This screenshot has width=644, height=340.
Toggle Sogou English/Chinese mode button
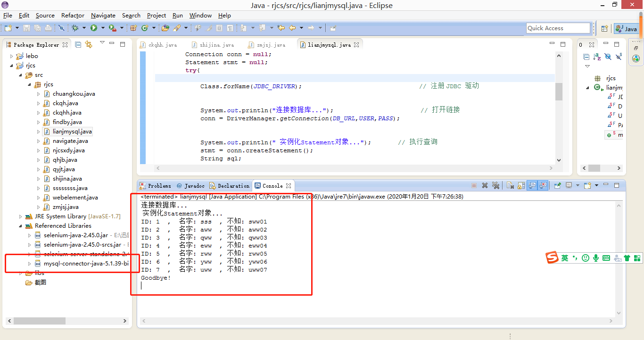[x=565, y=258]
